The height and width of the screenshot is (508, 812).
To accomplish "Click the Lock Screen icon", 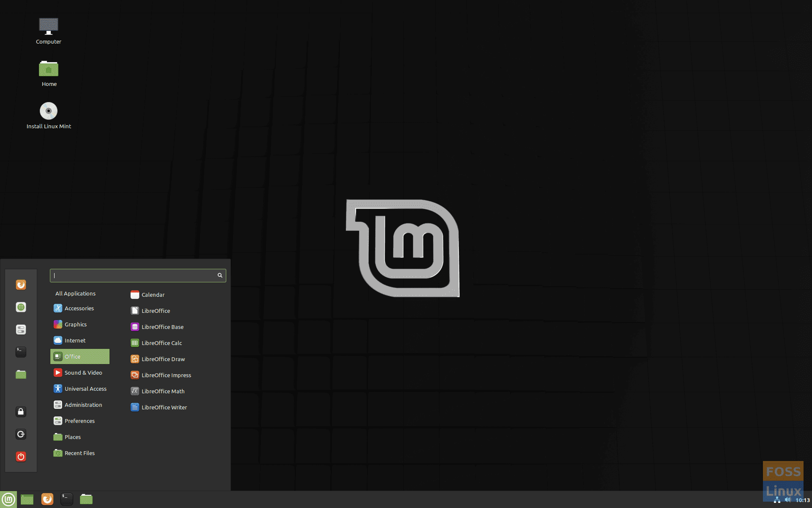I will pos(21,411).
